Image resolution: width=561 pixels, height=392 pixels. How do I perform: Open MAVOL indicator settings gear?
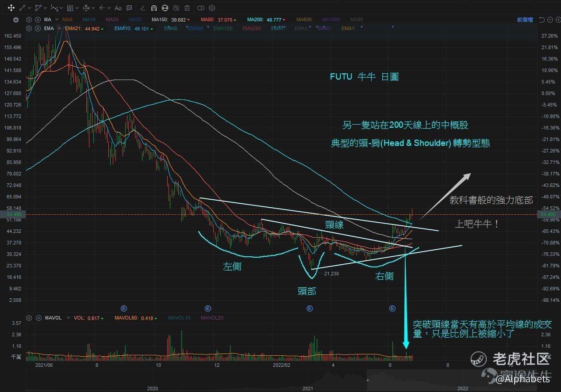pos(29,317)
